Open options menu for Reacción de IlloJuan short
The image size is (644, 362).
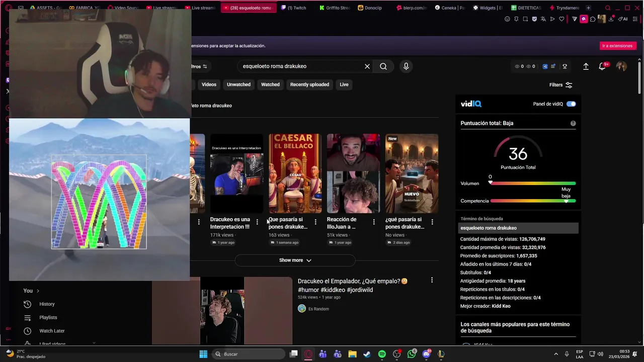click(x=374, y=222)
